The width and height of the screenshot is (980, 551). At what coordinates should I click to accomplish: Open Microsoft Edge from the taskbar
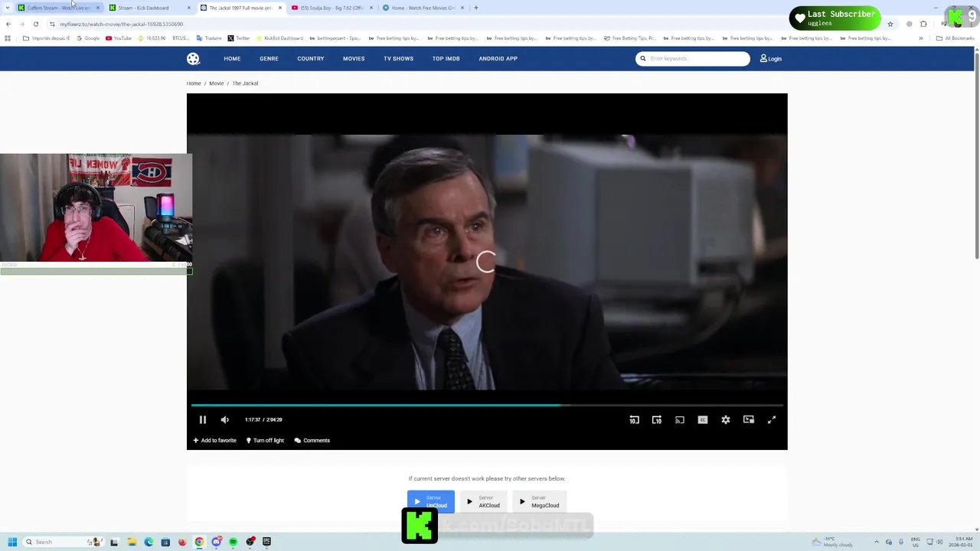149,542
